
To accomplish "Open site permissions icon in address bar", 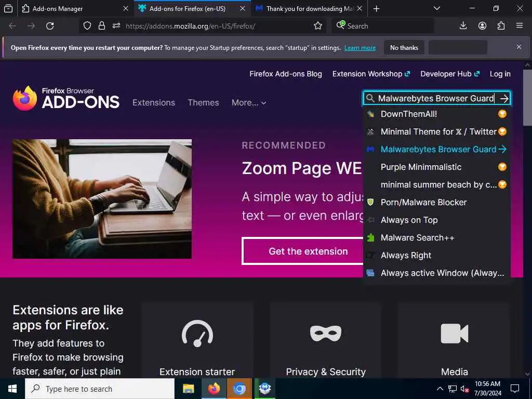I will coord(116,26).
